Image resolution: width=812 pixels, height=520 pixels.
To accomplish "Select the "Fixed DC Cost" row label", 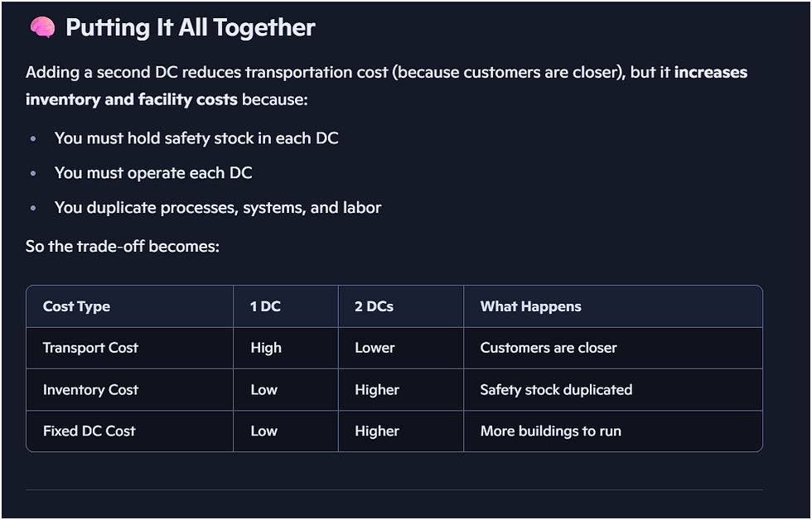I will pyautogui.click(x=89, y=431).
